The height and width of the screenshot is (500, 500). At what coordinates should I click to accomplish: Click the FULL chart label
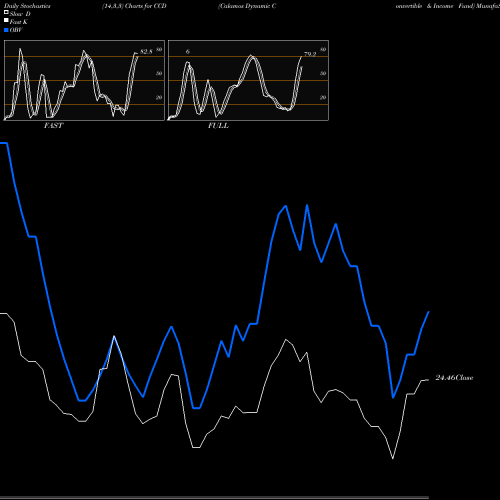pos(218,126)
